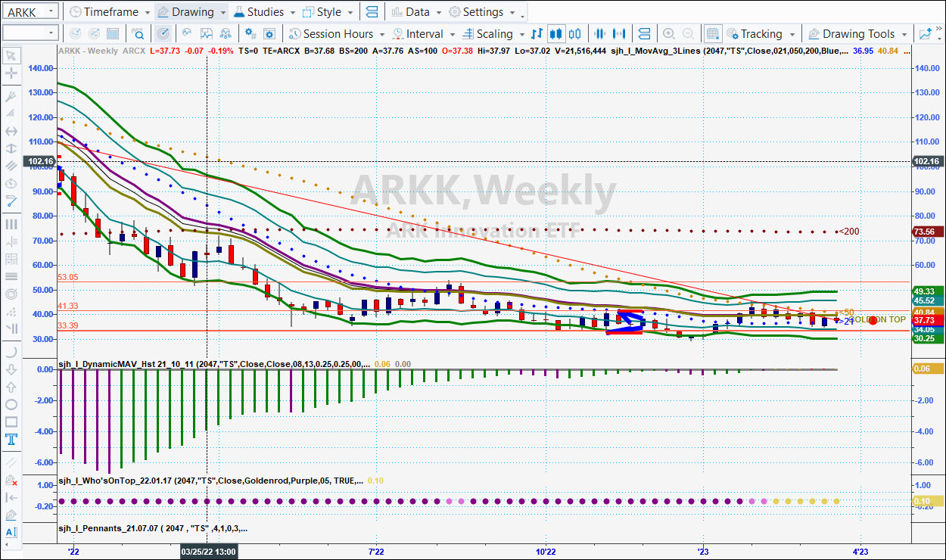Expand the Studies dropdown arrow
This screenshot has width=946, height=560.
pos(292,13)
